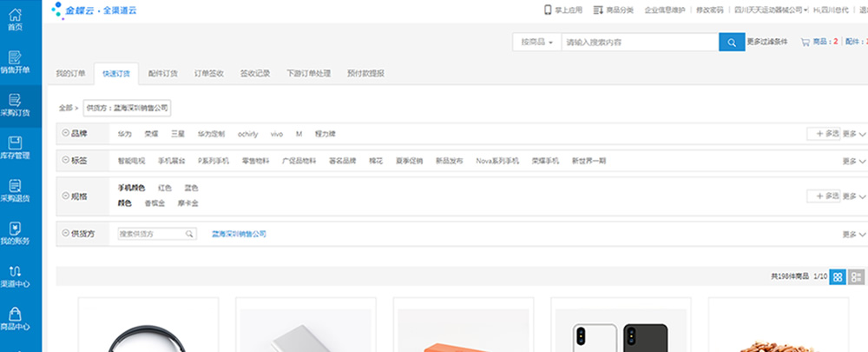The height and width of the screenshot is (352, 868).
Task: Switch to list view of products
Action: pyautogui.click(x=857, y=276)
